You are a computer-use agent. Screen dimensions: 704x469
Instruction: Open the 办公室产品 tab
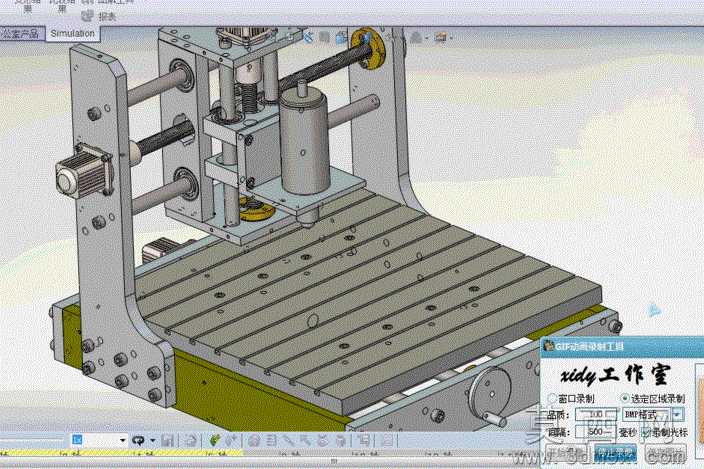click(x=22, y=34)
